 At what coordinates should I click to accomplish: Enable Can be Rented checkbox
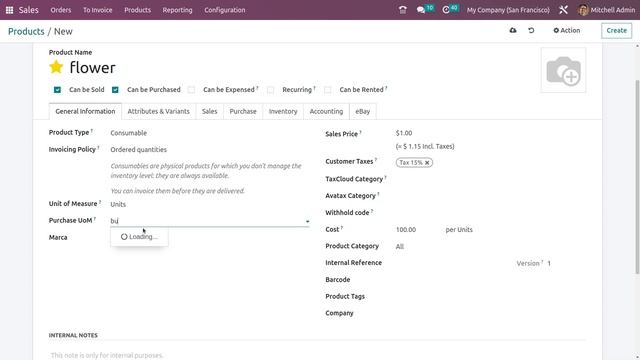[328, 90]
